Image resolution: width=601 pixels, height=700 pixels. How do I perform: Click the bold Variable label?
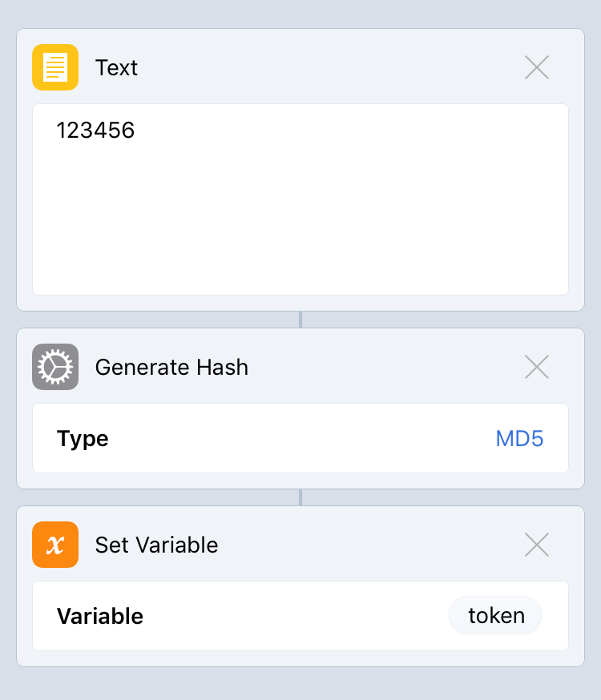pyautogui.click(x=100, y=616)
